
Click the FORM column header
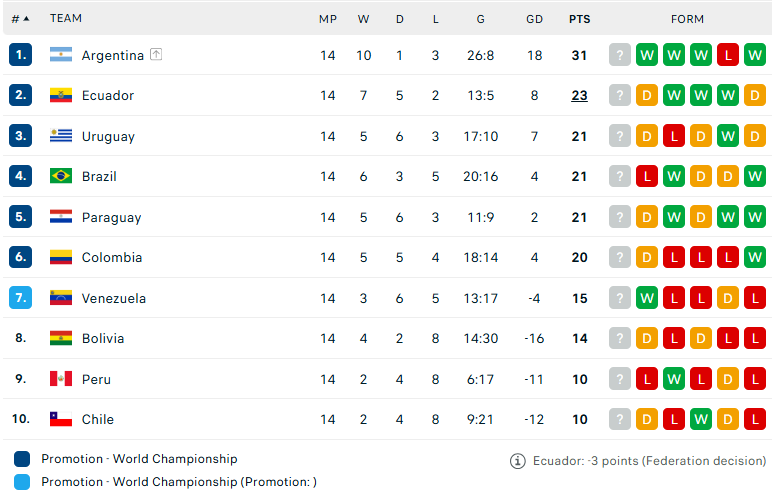tap(687, 19)
